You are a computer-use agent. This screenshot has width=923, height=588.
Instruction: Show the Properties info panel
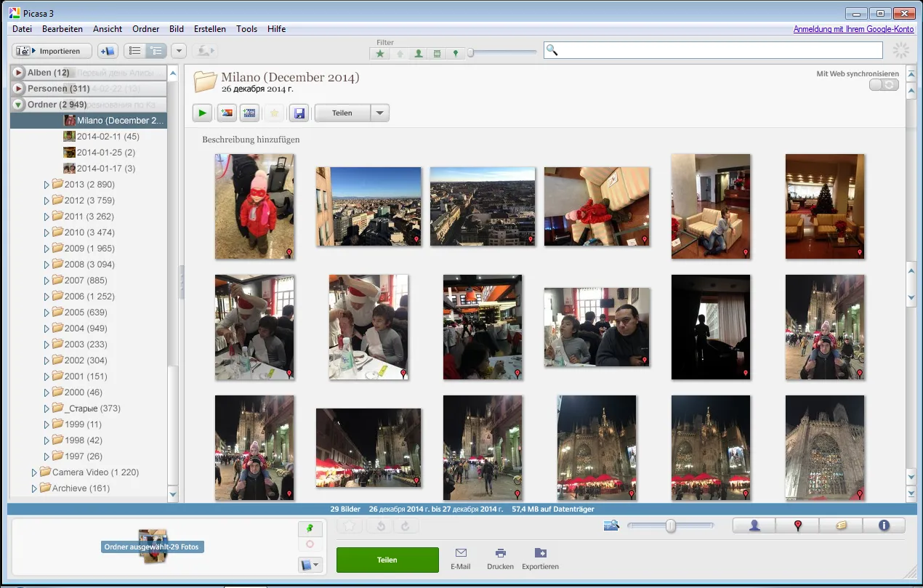pyautogui.click(x=884, y=525)
